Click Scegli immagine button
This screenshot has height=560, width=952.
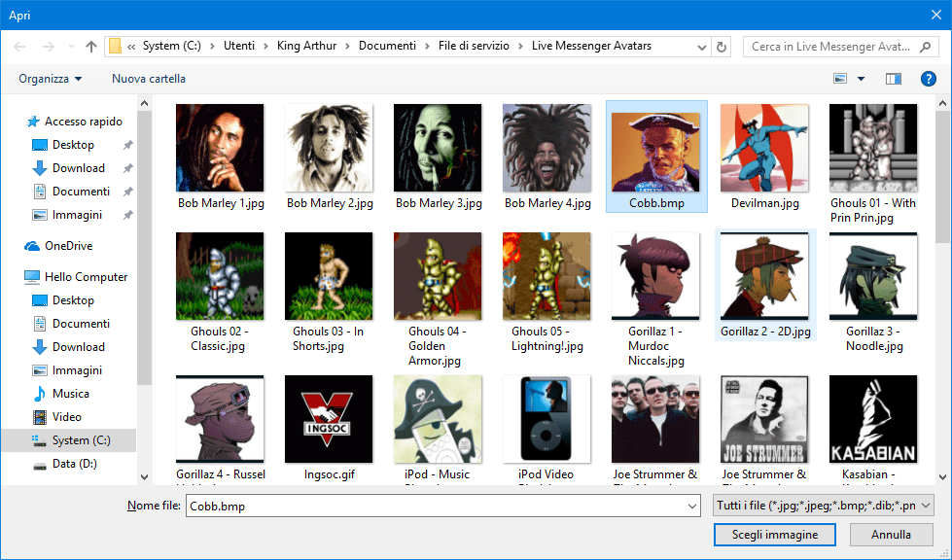click(775, 535)
